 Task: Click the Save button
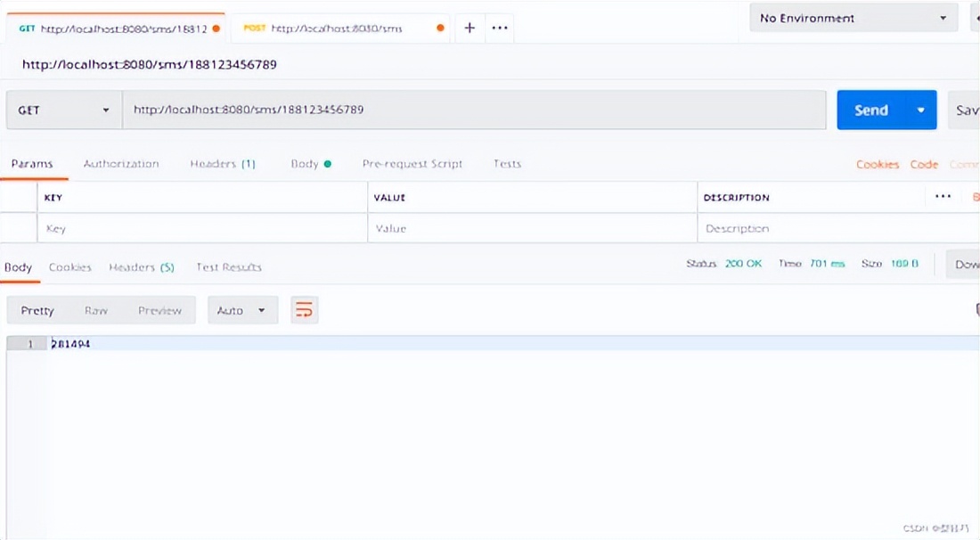[x=964, y=110]
